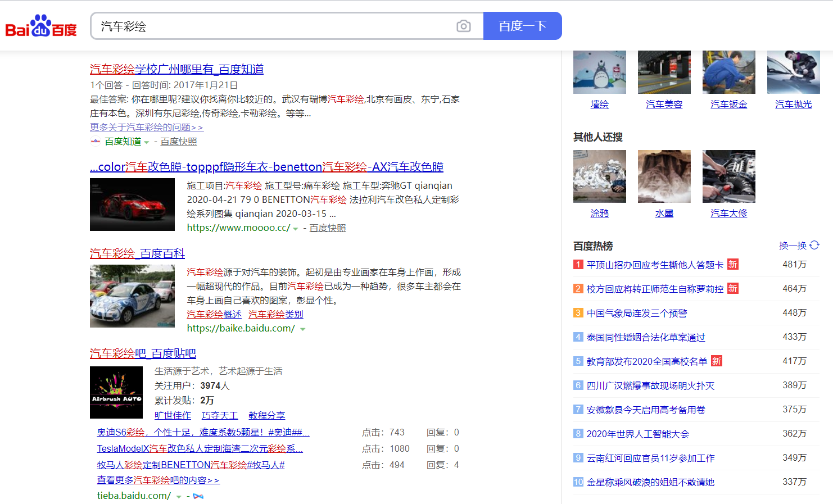Click the bow icon beside tieba.baidu.com
Screen dimensions: 833x504
click(198, 496)
